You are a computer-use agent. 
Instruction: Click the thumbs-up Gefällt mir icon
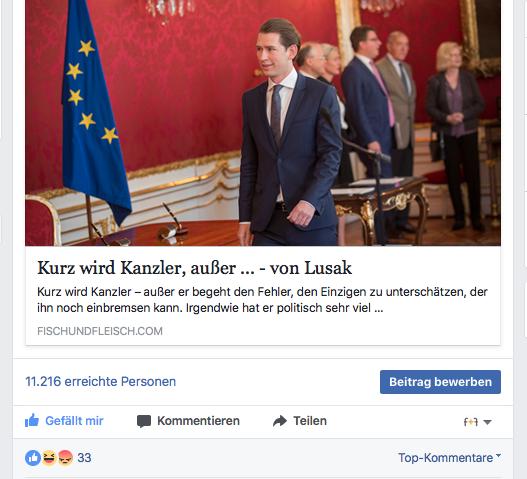point(32,421)
